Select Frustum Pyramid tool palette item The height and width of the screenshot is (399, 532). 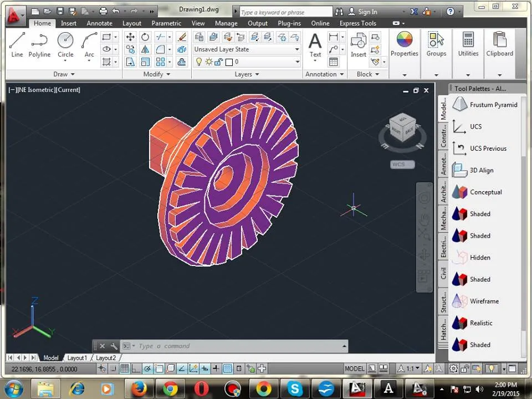pos(485,105)
